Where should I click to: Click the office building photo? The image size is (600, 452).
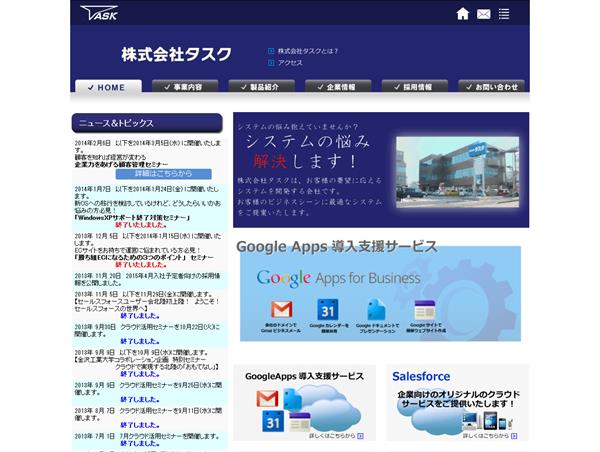(458, 172)
